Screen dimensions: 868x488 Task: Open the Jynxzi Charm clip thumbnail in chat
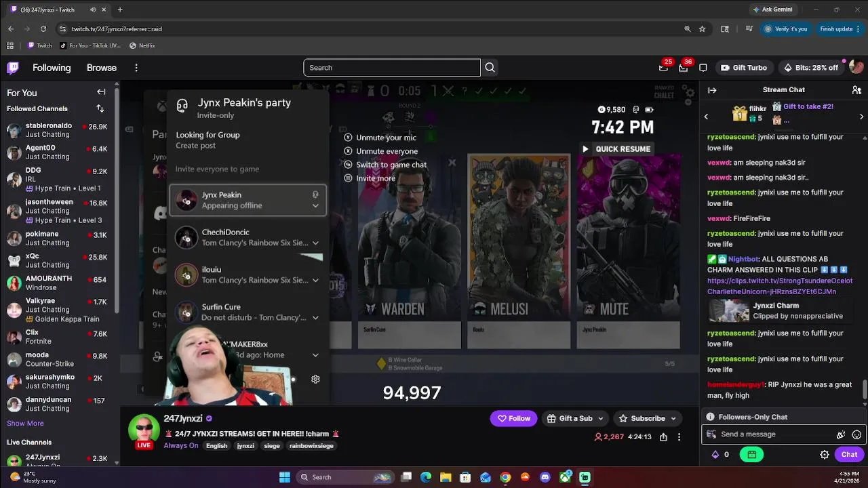[x=729, y=310]
